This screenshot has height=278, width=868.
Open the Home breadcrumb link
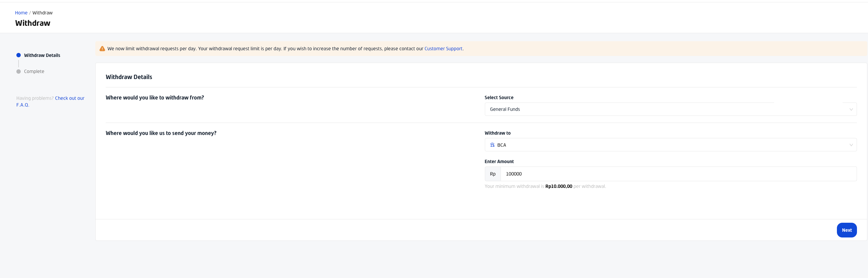point(21,13)
